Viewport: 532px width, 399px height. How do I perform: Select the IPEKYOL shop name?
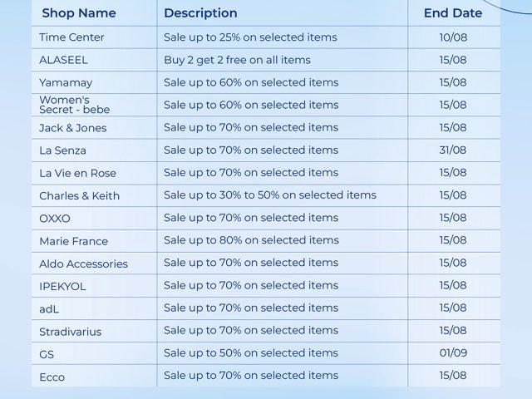(62, 286)
